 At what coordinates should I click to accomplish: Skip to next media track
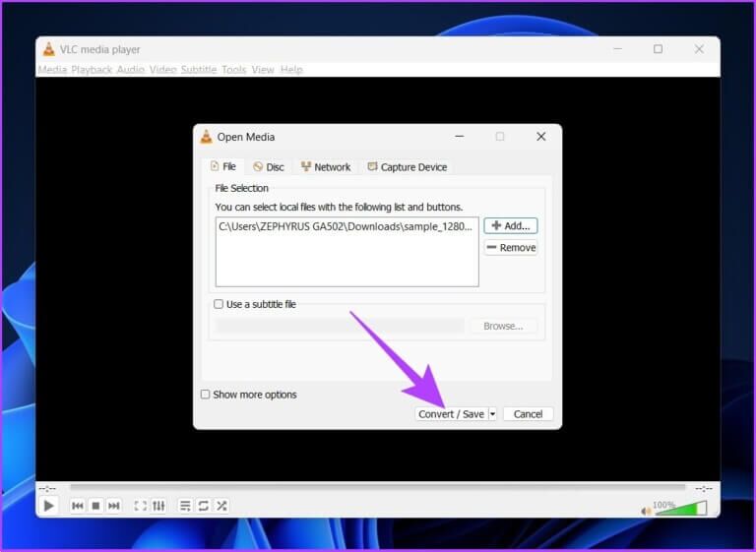click(x=114, y=506)
